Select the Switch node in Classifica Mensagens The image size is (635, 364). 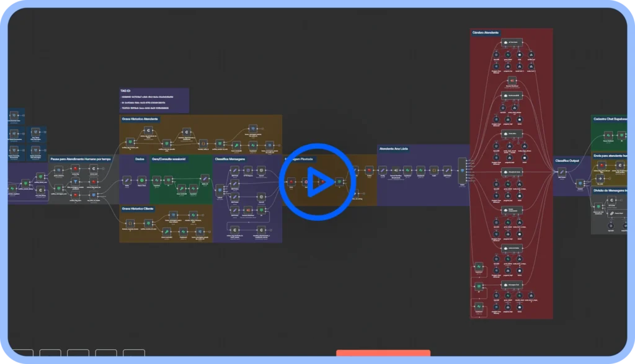click(x=220, y=190)
